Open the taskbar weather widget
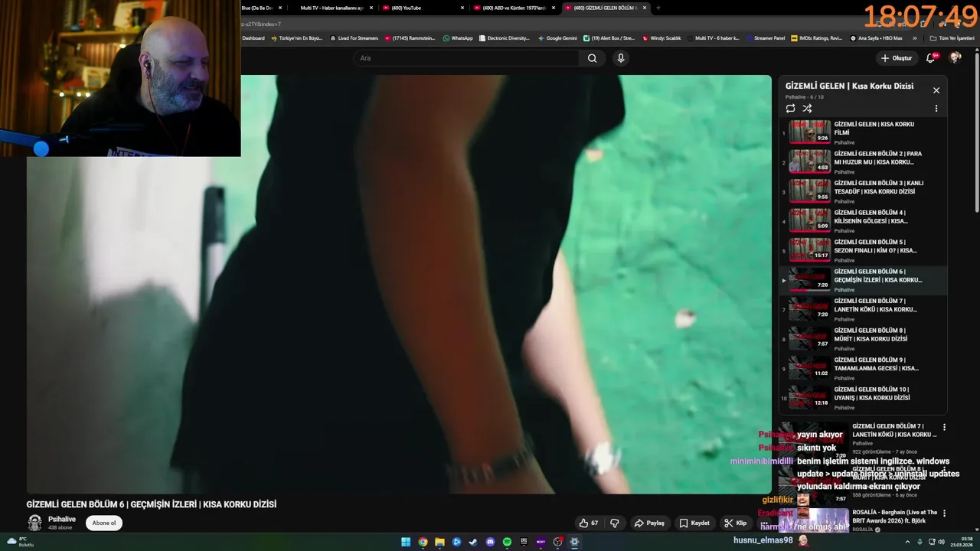The height and width of the screenshot is (551, 980). (x=21, y=542)
